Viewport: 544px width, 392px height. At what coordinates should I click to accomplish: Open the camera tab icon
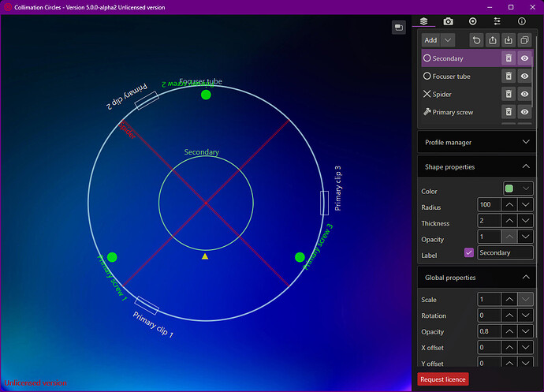click(x=448, y=21)
